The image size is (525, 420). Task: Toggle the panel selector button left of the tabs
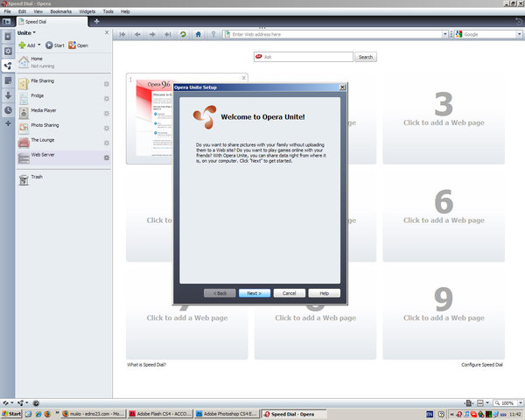6,22
